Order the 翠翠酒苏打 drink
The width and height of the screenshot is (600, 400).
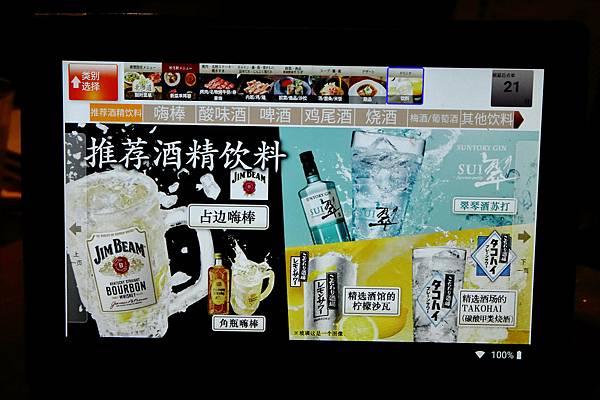(x=485, y=206)
